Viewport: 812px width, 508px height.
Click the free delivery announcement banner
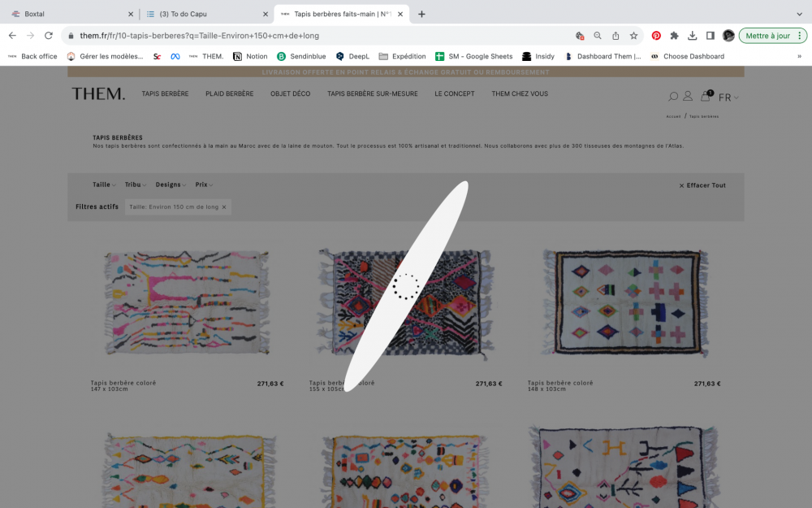405,72
